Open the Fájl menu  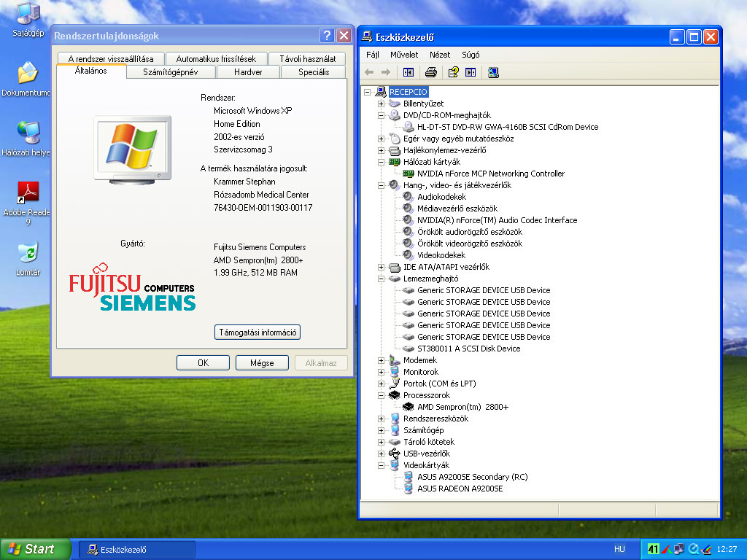(x=373, y=55)
